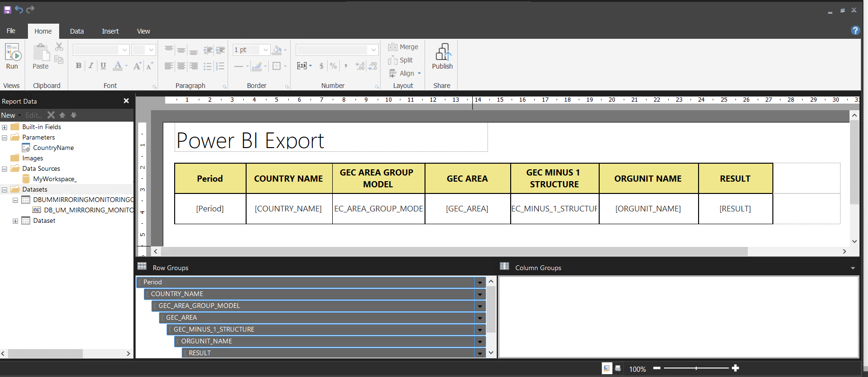Apply border outline preset
This screenshot has width=868, height=377.
tap(277, 66)
